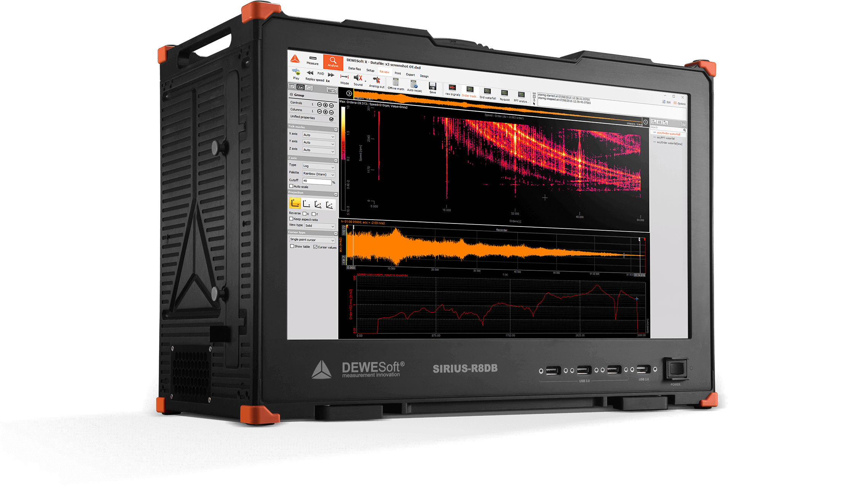Open the Data files tab
Viewport: 868px width, 496px height.
[354, 69]
